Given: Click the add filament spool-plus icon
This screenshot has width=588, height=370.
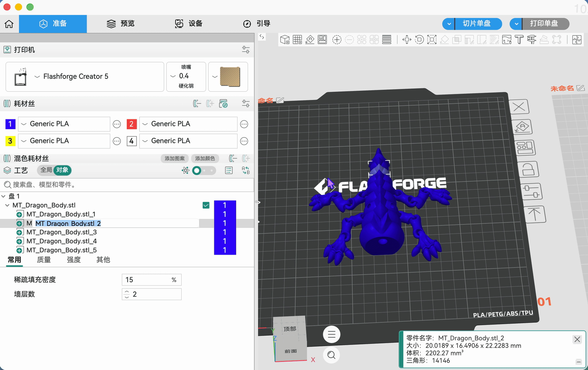Looking at the screenshot, I should (210, 103).
